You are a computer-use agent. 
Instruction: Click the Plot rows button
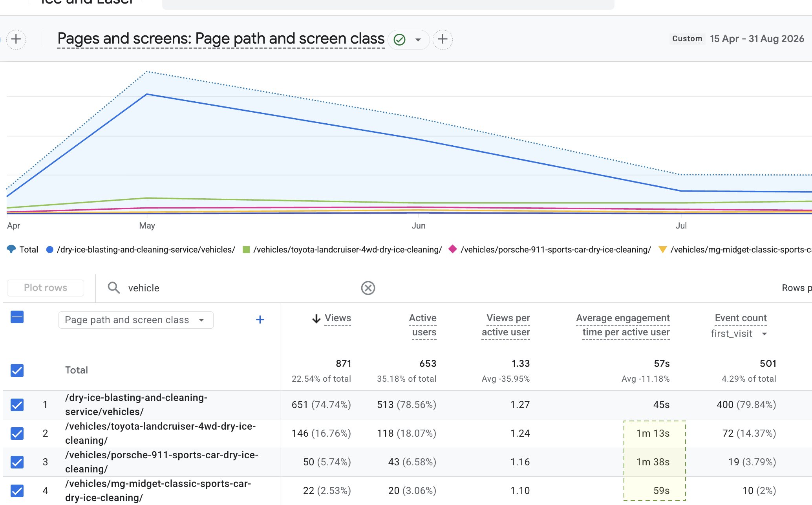46,288
